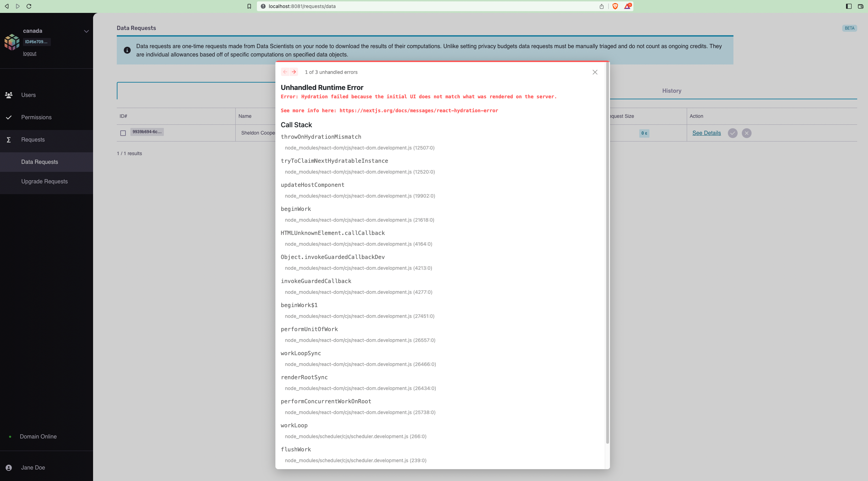Select the Users sidebar icon
The image size is (868, 481).
click(x=9, y=95)
